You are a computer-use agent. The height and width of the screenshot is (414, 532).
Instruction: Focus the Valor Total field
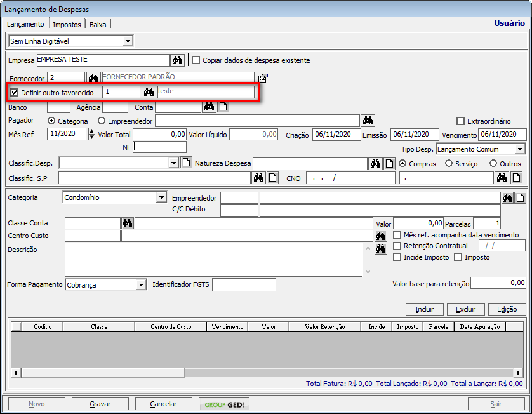159,135
